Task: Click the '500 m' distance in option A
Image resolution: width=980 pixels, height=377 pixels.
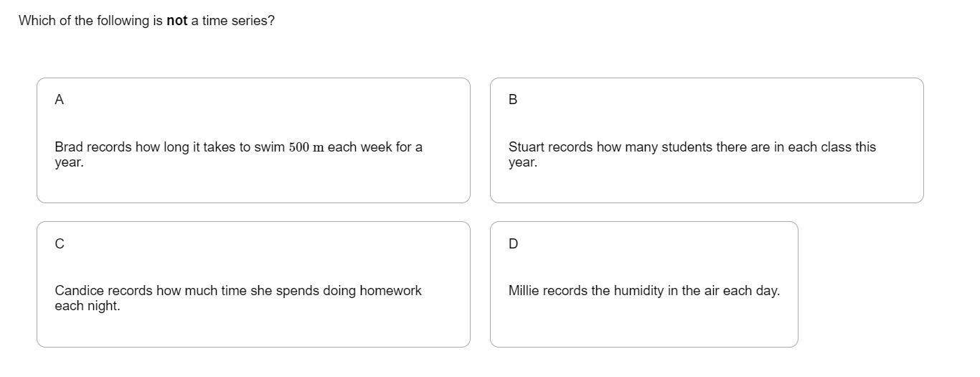Action: point(306,147)
